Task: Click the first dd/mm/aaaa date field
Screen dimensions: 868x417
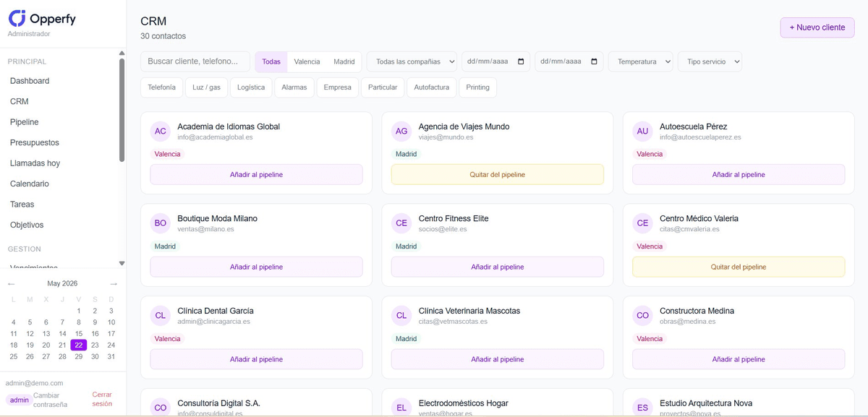Action: pos(495,61)
